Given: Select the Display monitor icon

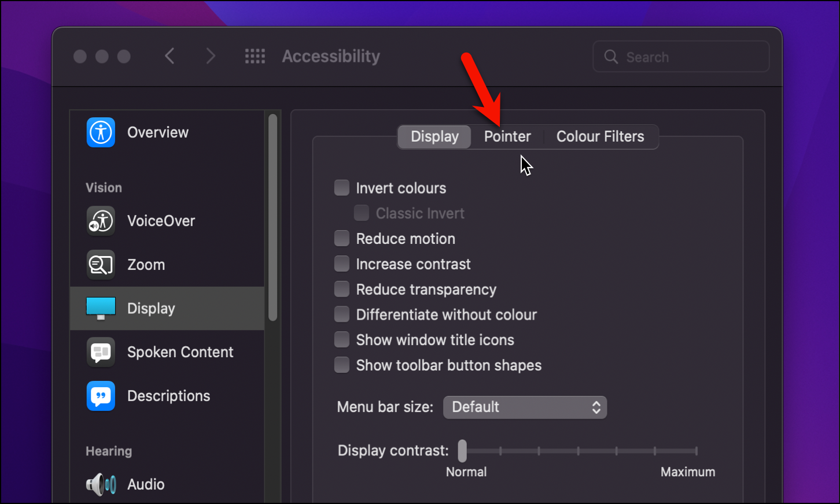Looking at the screenshot, I should click(101, 309).
